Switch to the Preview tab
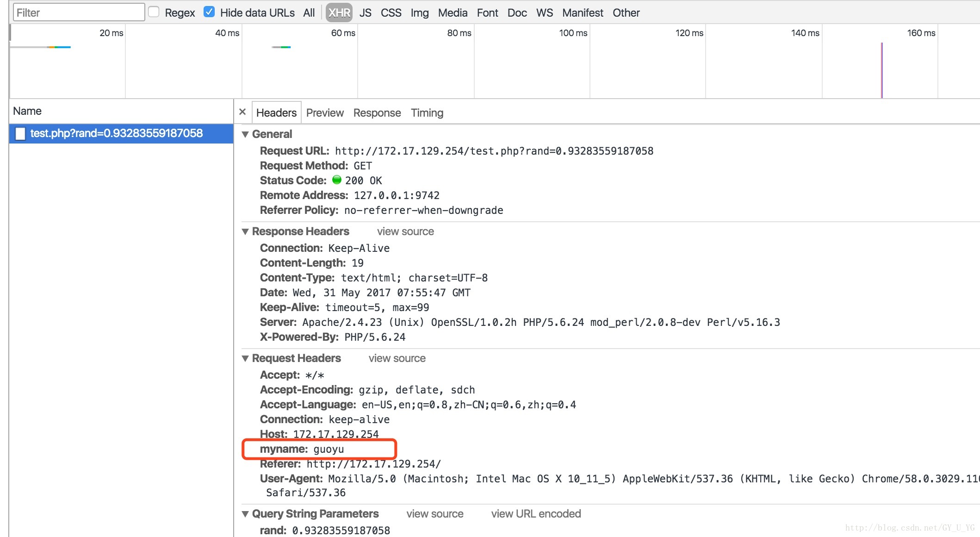The image size is (980, 537). (325, 113)
